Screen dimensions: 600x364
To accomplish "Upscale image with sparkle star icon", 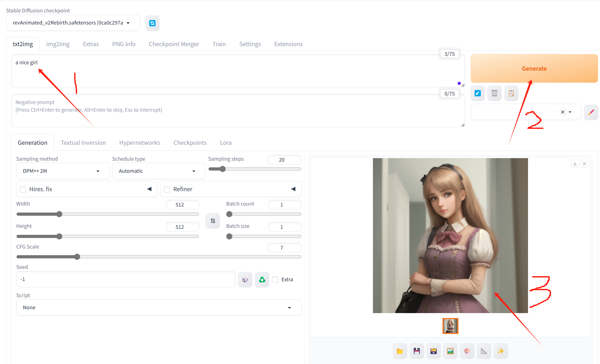I will click(x=501, y=351).
